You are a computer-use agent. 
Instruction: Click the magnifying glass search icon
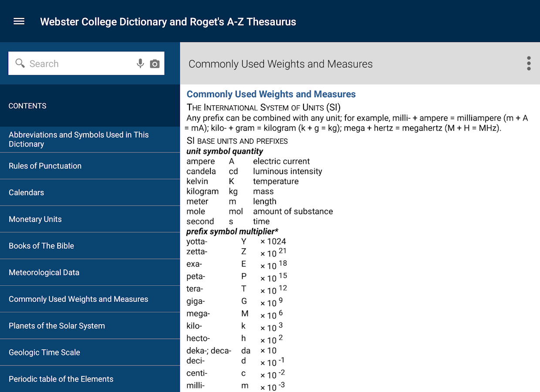coord(20,64)
